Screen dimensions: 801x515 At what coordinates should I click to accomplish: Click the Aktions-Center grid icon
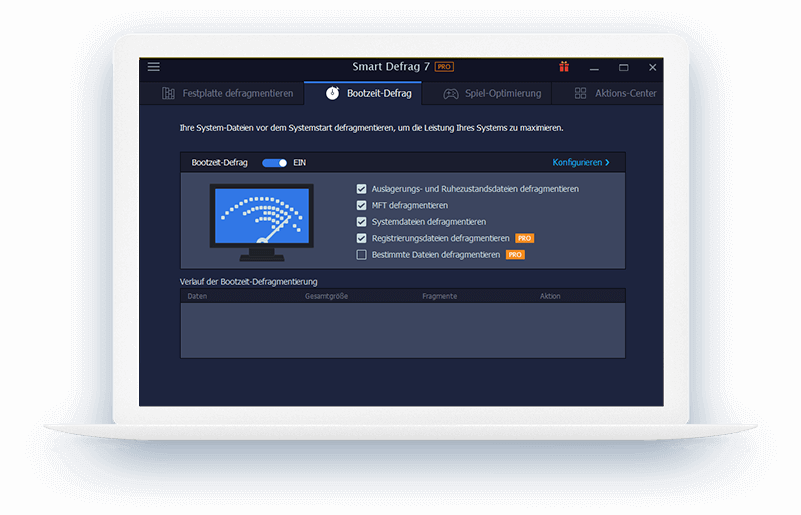coord(581,94)
